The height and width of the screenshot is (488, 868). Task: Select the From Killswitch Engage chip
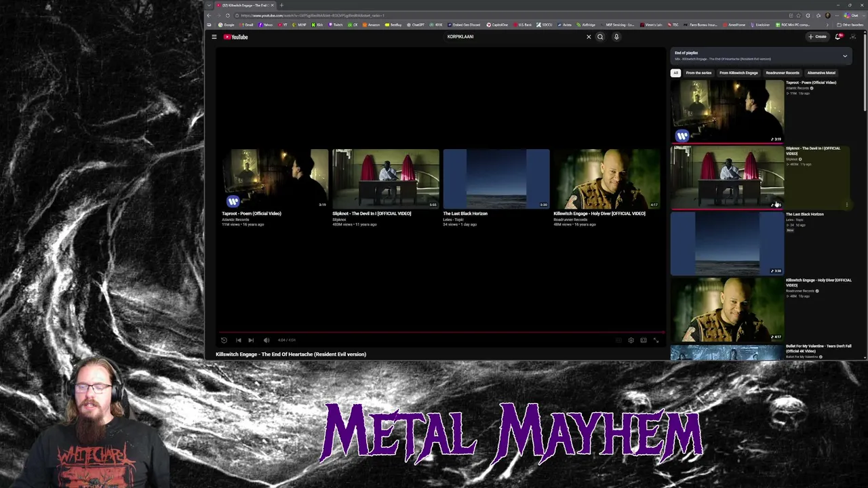(738, 73)
